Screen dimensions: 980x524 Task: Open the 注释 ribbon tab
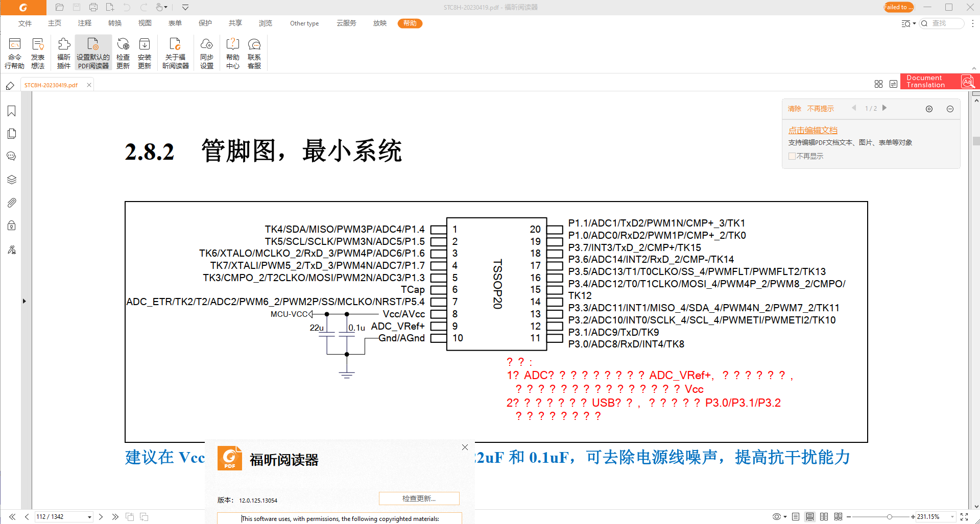tap(85, 23)
